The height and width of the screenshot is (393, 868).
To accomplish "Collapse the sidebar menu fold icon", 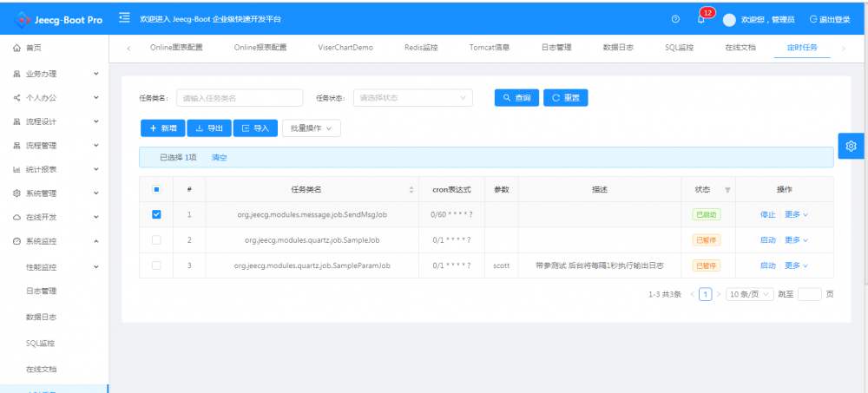I will point(124,18).
